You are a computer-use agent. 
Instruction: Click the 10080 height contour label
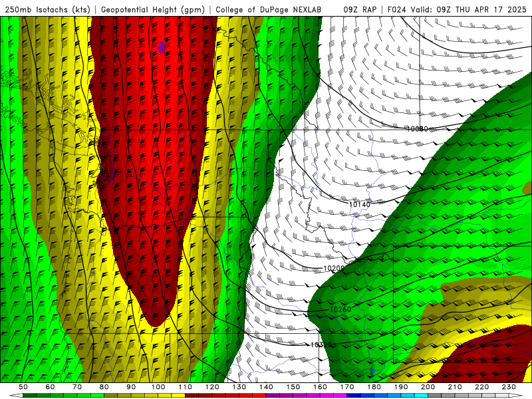point(418,129)
